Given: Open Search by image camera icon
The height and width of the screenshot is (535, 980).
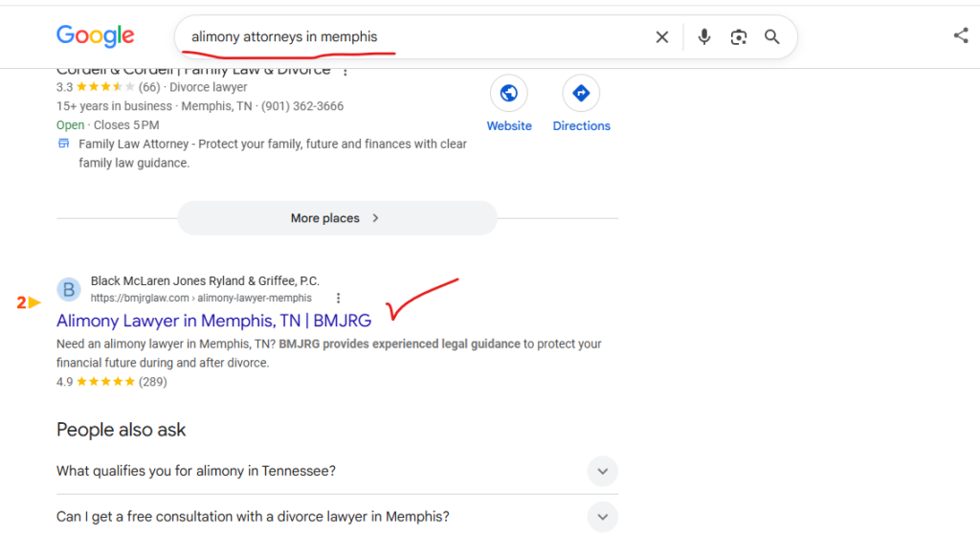Looking at the screenshot, I should click(738, 37).
